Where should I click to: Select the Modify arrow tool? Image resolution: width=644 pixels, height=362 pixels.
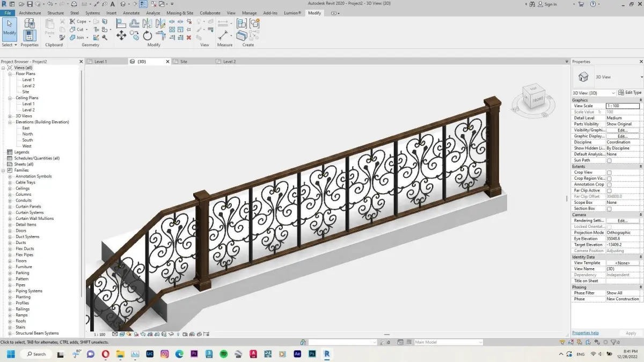click(x=10, y=28)
